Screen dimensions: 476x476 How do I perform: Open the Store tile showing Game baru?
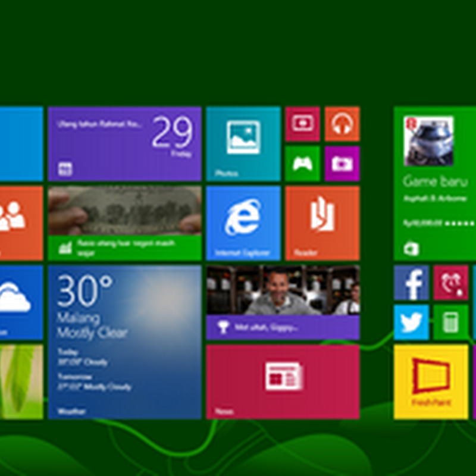click(x=435, y=183)
